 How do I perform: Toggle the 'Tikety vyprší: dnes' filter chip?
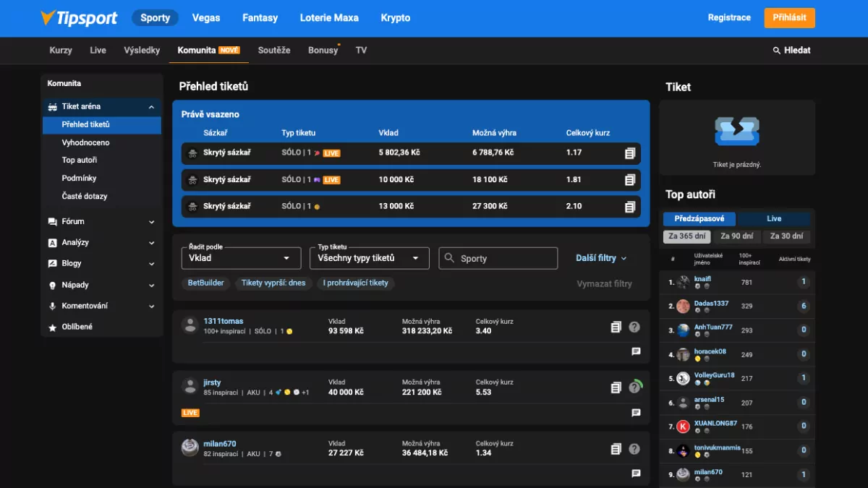273,283
